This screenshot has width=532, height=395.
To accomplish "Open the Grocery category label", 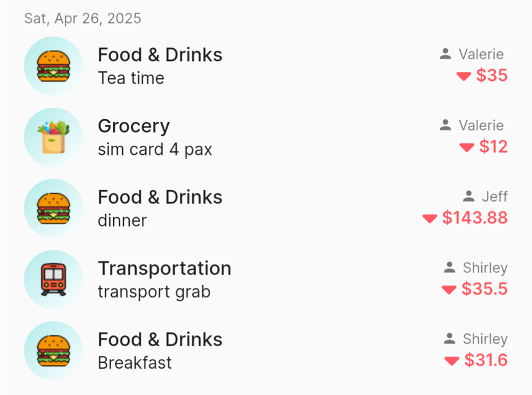I will pyautogui.click(x=134, y=126).
